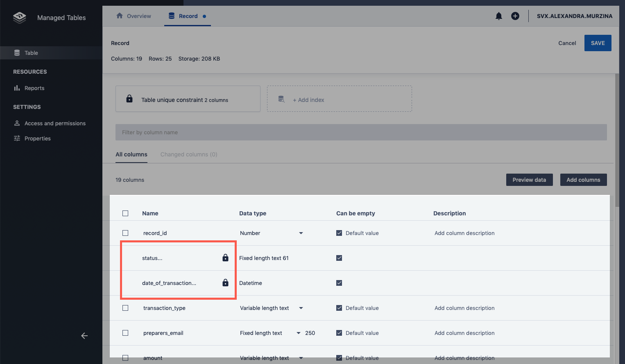Open Reports in the sidebar

pyautogui.click(x=34, y=88)
